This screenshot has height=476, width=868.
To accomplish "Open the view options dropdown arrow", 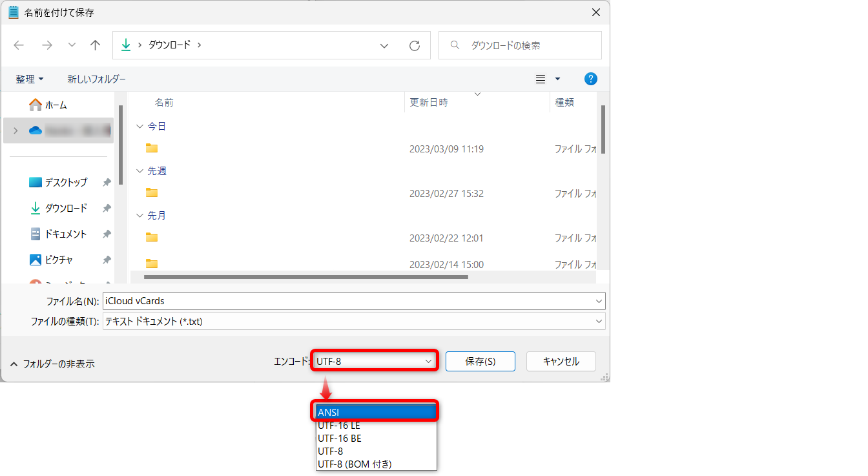I will (x=557, y=79).
